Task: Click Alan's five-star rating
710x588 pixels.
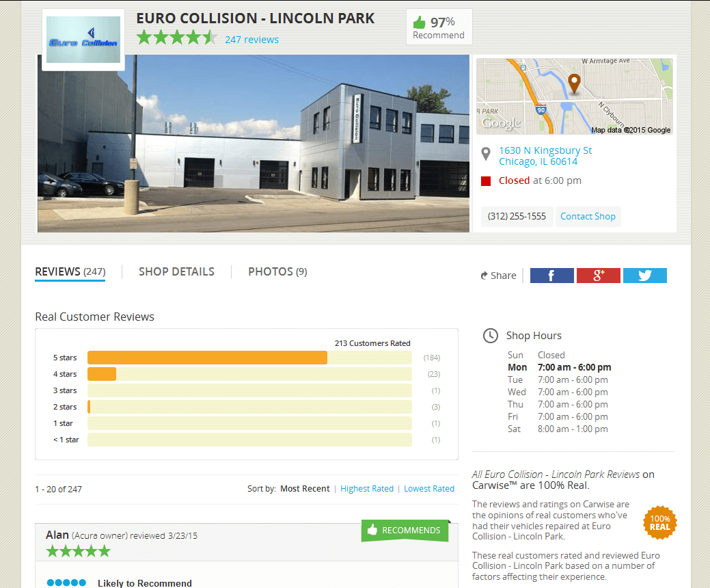Action: coord(79,551)
